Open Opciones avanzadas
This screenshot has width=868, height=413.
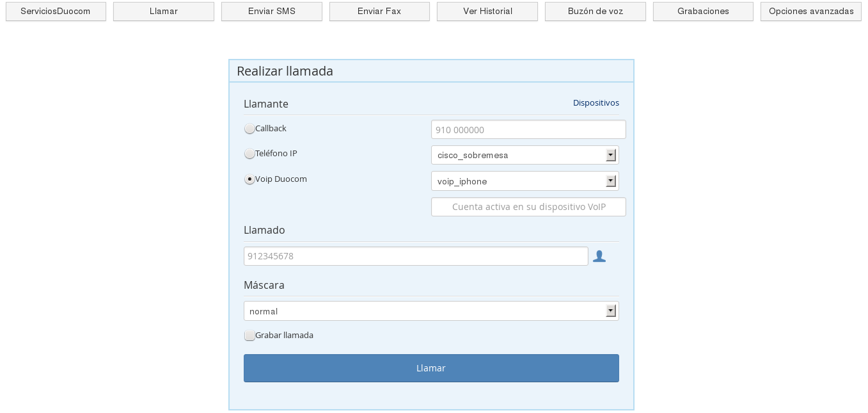[810, 11]
